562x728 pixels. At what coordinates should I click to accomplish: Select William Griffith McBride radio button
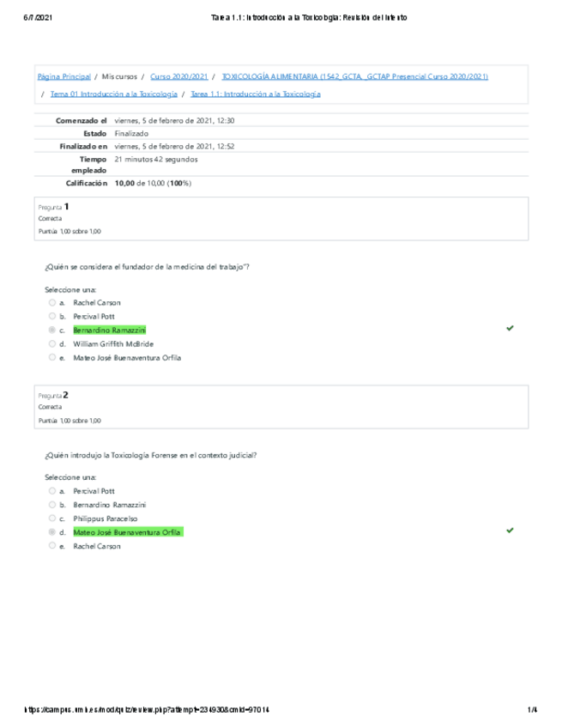[x=52, y=343]
